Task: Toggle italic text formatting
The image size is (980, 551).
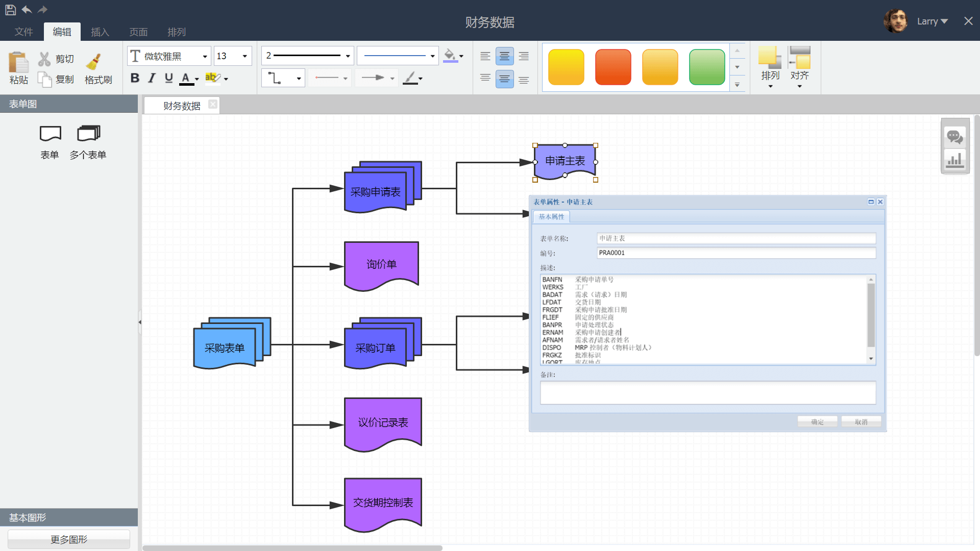Action: (152, 78)
